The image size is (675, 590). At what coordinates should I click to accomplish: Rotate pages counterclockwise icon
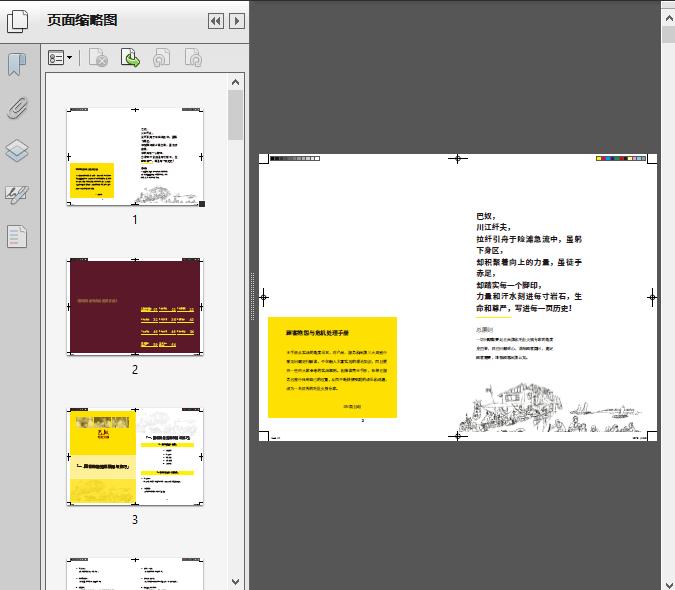pos(162,58)
